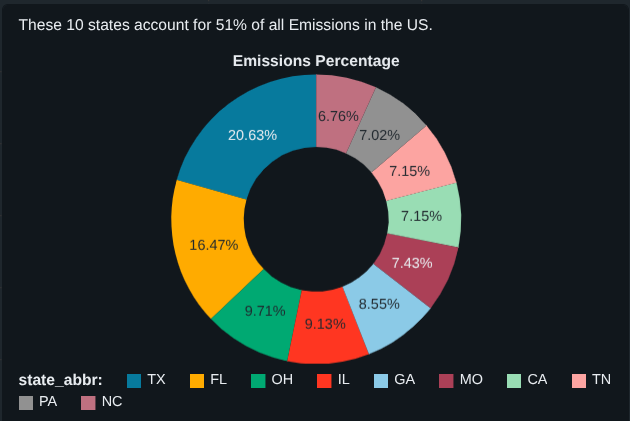
Task: Click the FL legend color swatch
Action: point(197,380)
